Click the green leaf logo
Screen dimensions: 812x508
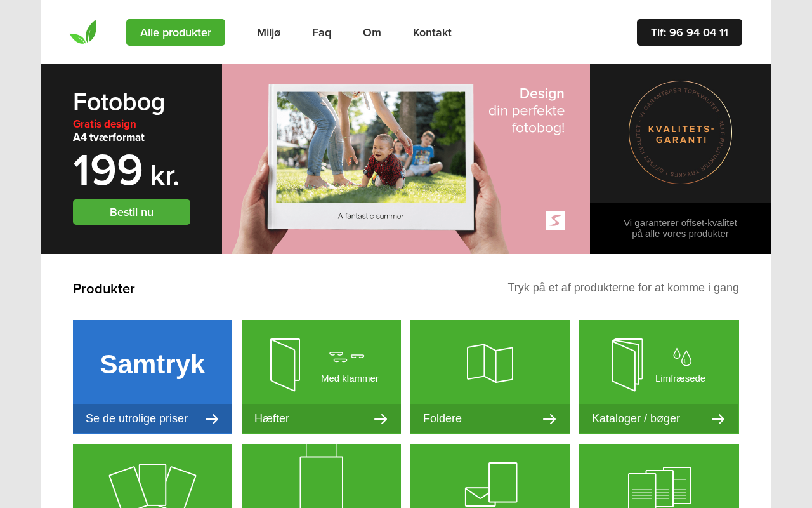click(x=83, y=32)
